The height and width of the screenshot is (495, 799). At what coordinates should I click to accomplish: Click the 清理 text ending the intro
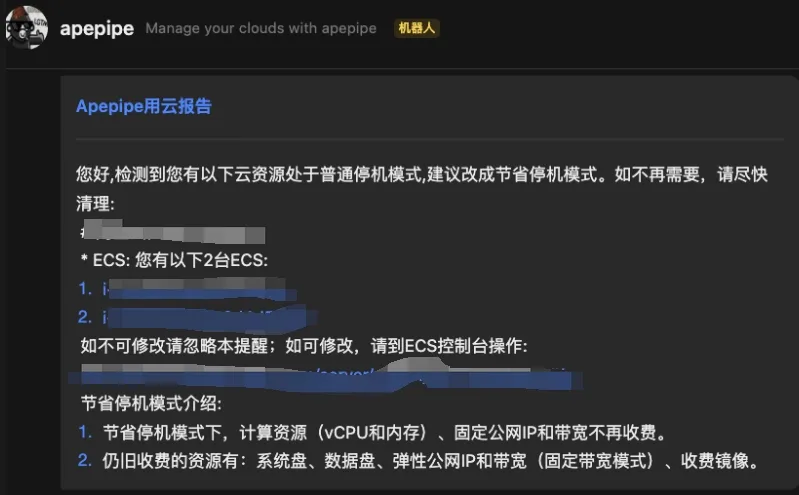click(95, 204)
